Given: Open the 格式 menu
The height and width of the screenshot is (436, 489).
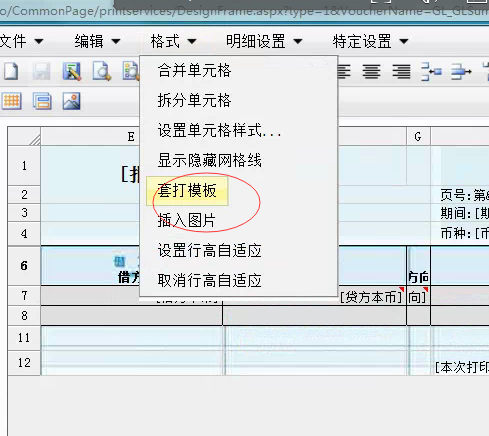Looking at the screenshot, I should [x=173, y=41].
